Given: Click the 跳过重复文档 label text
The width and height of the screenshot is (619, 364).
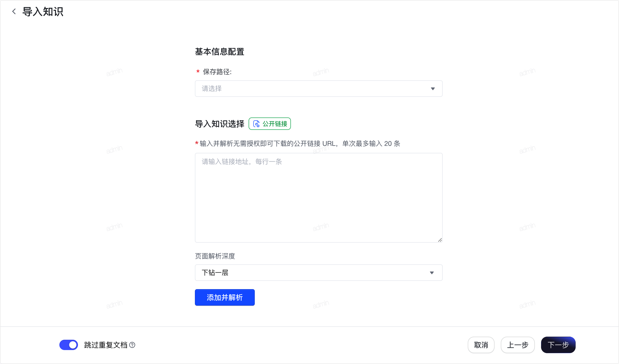Looking at the screenshot, I should 106,345.
